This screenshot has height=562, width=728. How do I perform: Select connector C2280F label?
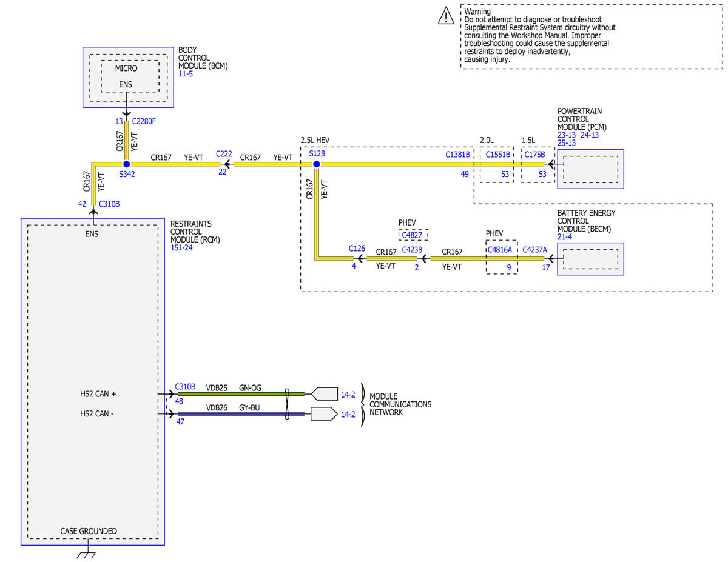144,122
